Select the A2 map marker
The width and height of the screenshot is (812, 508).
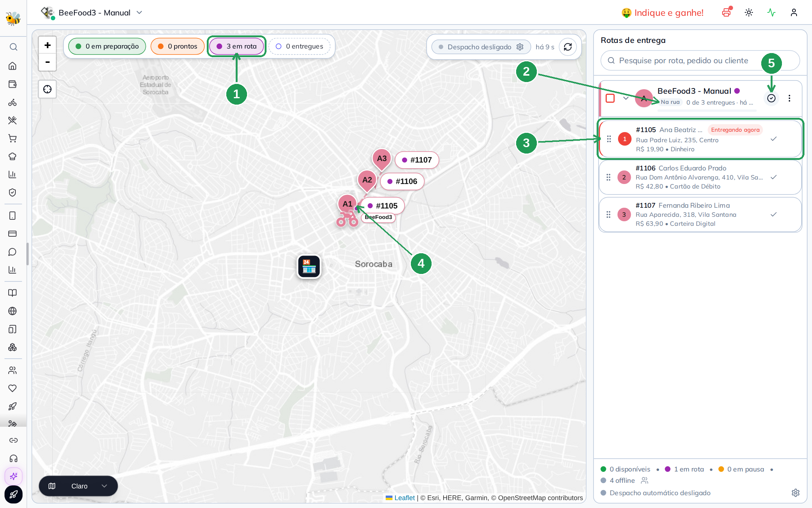(367, 181)
